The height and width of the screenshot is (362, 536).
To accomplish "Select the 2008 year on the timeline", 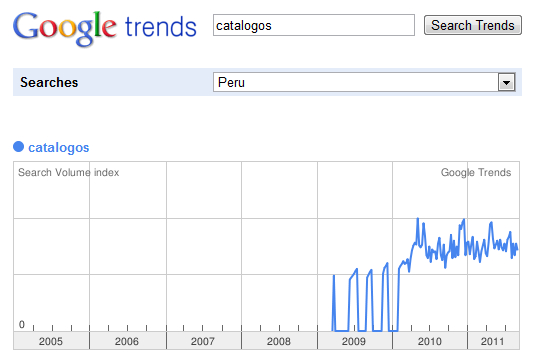I will coord(279,341).
